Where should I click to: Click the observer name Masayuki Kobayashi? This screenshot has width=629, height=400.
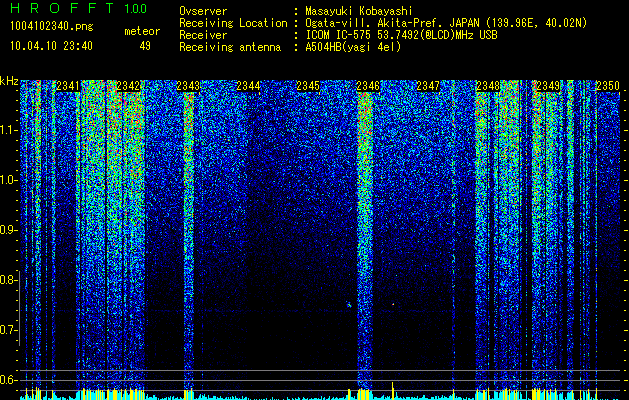point(358,11)
